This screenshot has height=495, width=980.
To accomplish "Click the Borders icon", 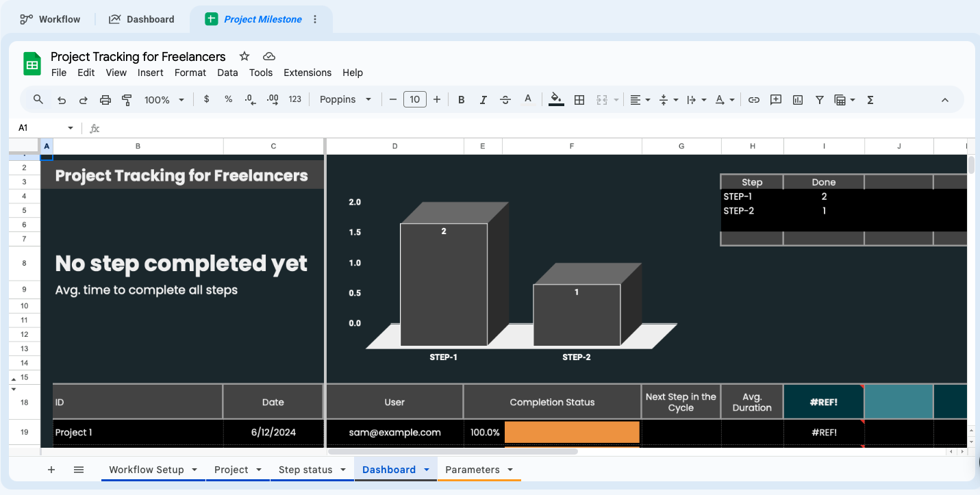I will 579,100.
